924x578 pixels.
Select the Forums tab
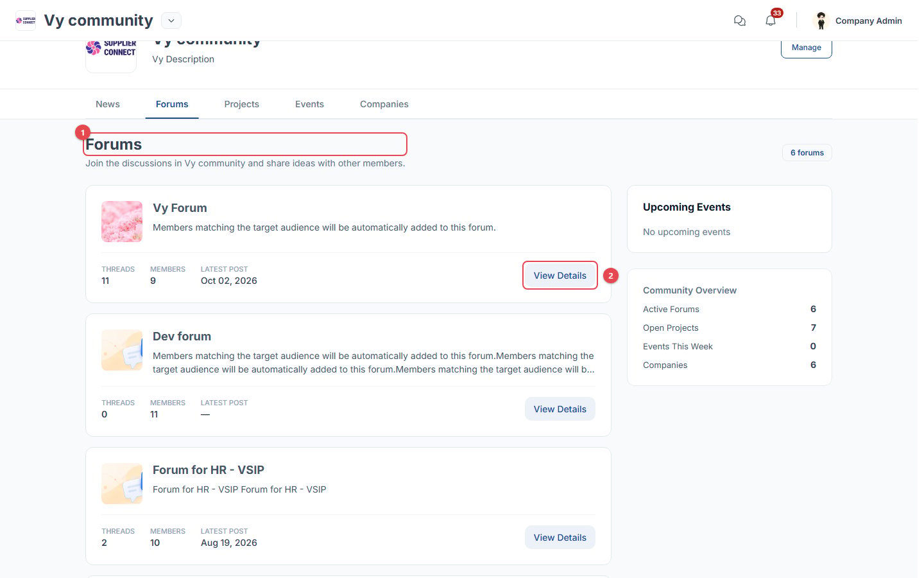(x=172, y=104)
